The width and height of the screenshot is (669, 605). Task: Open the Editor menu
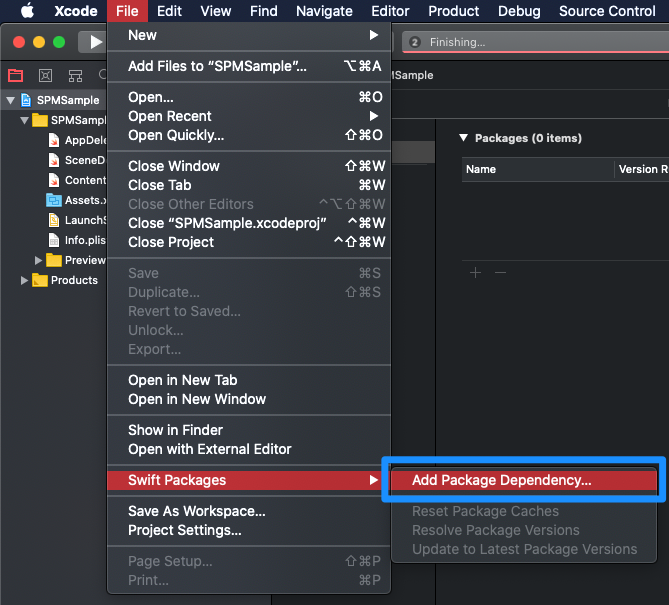click(390, 11)
